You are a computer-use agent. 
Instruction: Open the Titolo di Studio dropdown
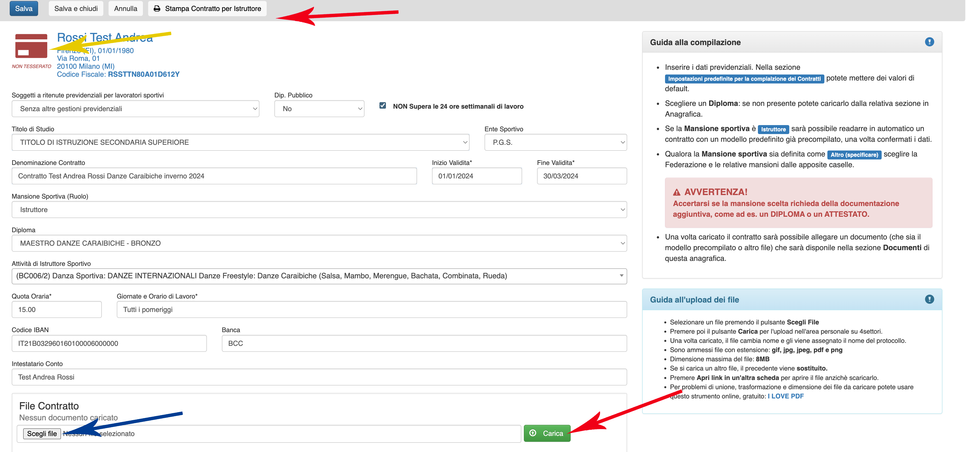click(x=240, y=143)
